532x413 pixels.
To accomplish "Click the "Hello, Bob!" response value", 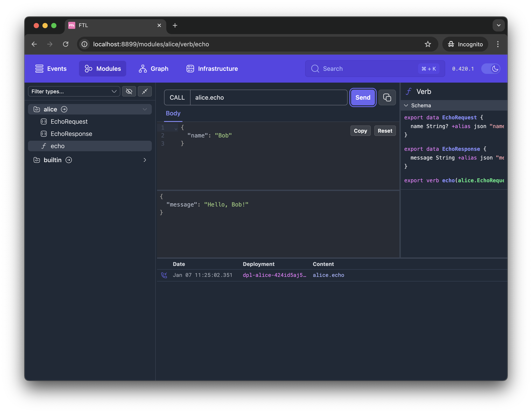I will [226, 205].
